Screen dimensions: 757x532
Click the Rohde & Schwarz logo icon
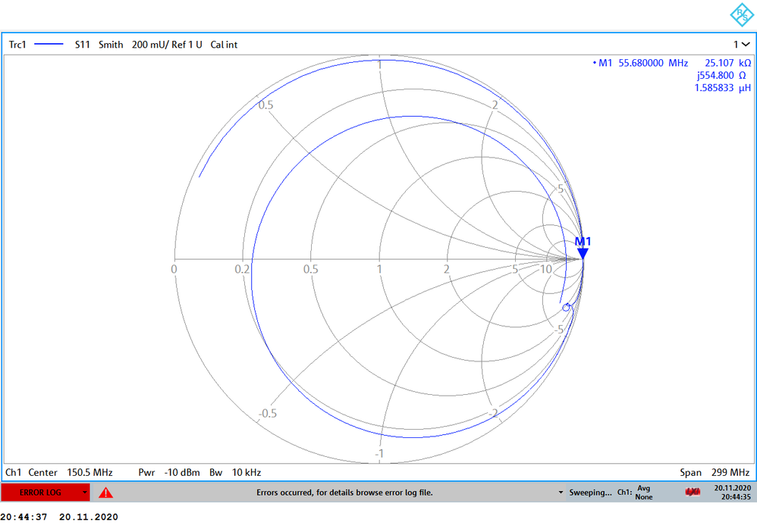tap(742, 15)
